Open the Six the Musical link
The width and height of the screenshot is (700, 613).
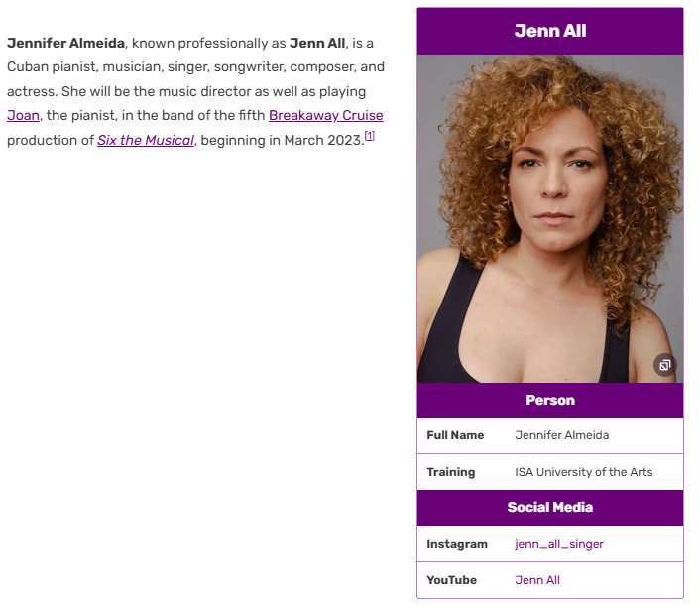tap(146, 141)
